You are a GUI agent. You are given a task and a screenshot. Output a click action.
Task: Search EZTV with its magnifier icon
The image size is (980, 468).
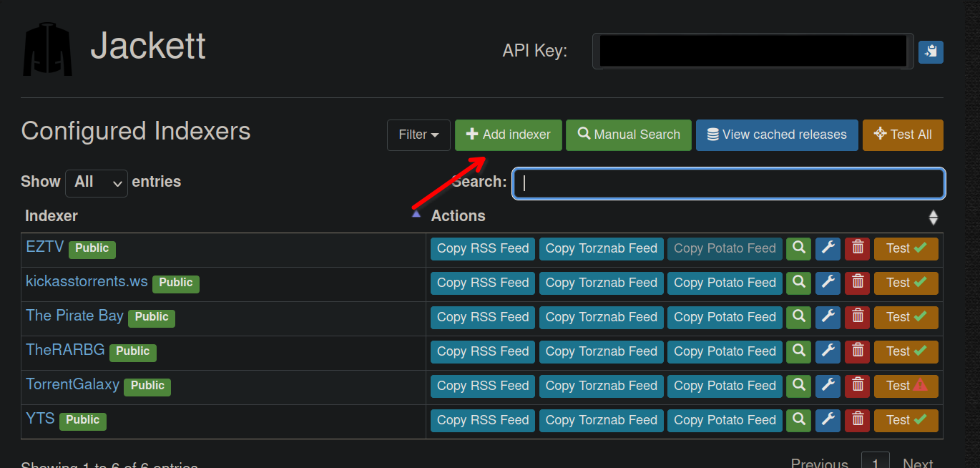pyautogui.click(x=799, y=248)
